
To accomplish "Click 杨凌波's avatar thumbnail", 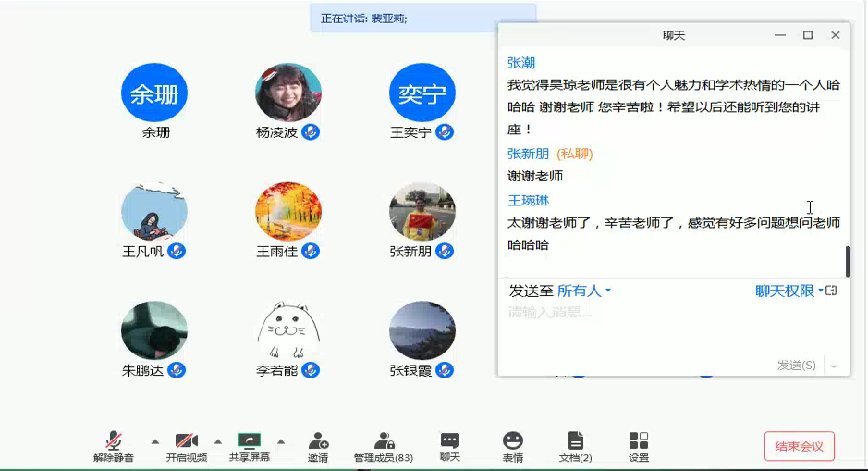I will 288,93.
